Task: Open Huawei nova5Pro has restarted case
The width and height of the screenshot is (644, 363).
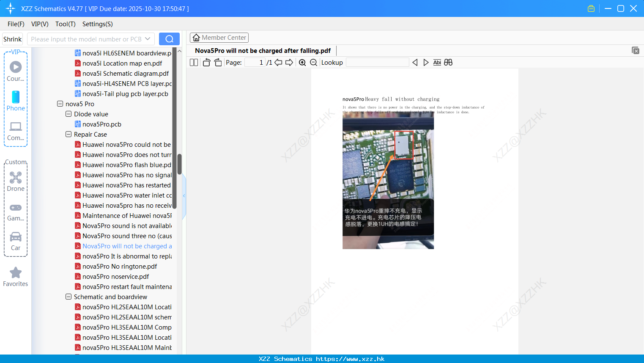Action: [x=123, y=185]
